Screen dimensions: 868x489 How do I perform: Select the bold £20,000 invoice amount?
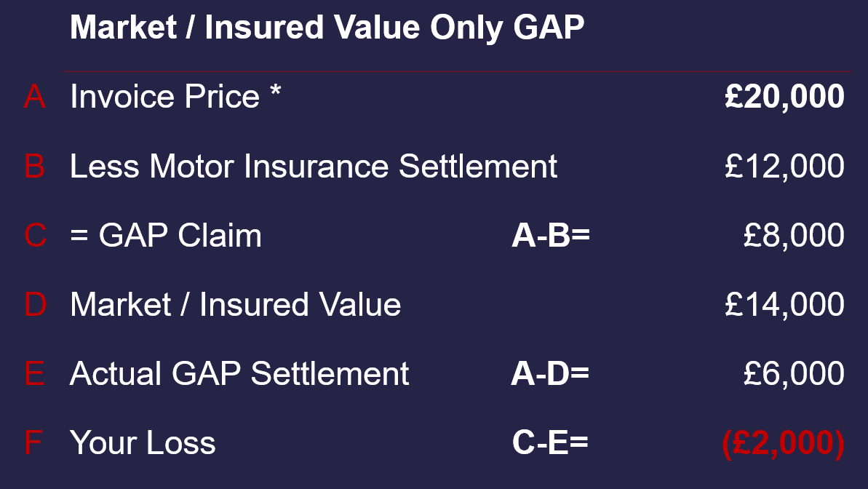[x=784, y=97]
